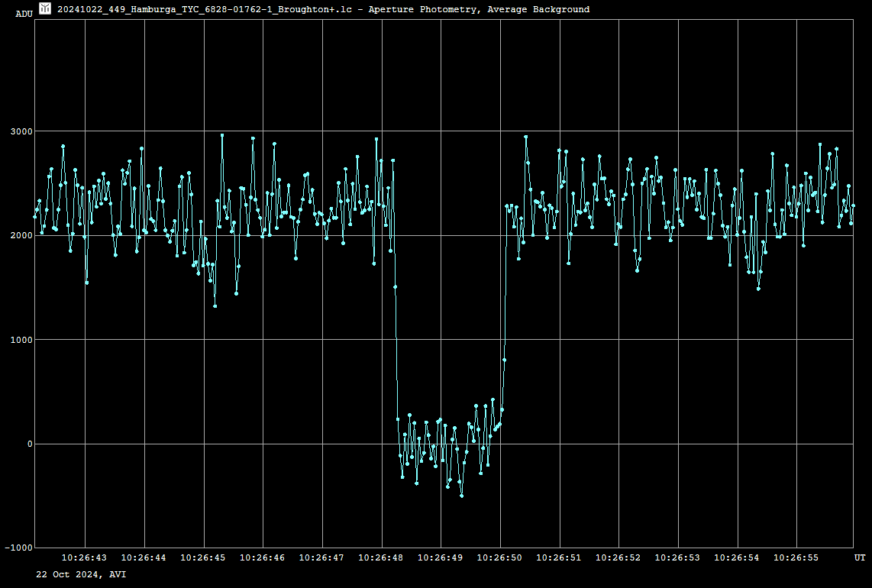
Task: Click the 10:26:50 time label
Action: tap(499, 557)
